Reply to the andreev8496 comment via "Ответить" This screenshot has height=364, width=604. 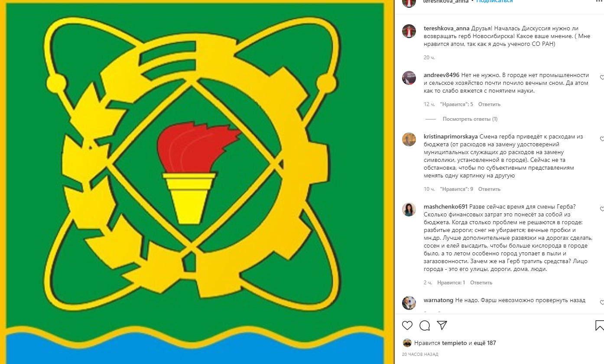click(490, 104)
